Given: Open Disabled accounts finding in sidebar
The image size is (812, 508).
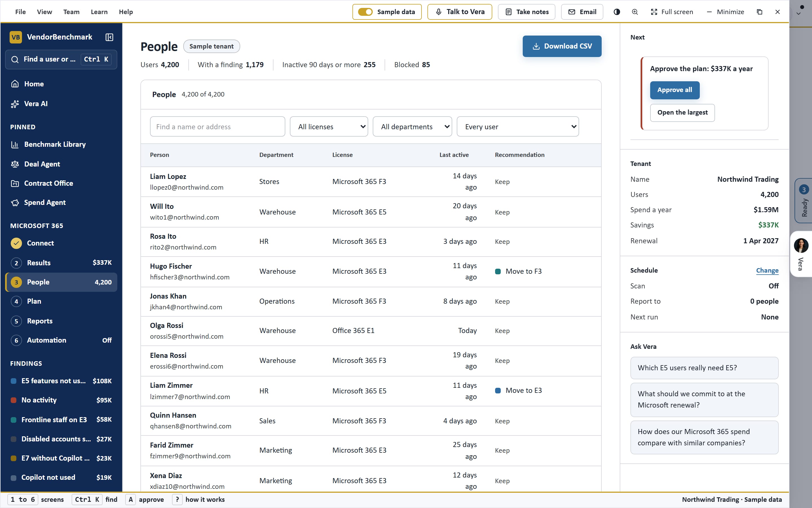Looking at the screenshot, I should pos(61,439).
